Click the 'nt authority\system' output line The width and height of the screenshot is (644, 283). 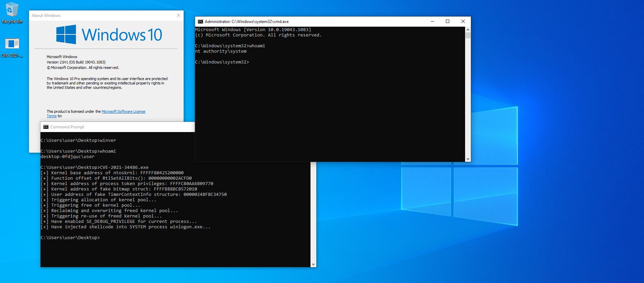tap(221, 51)
